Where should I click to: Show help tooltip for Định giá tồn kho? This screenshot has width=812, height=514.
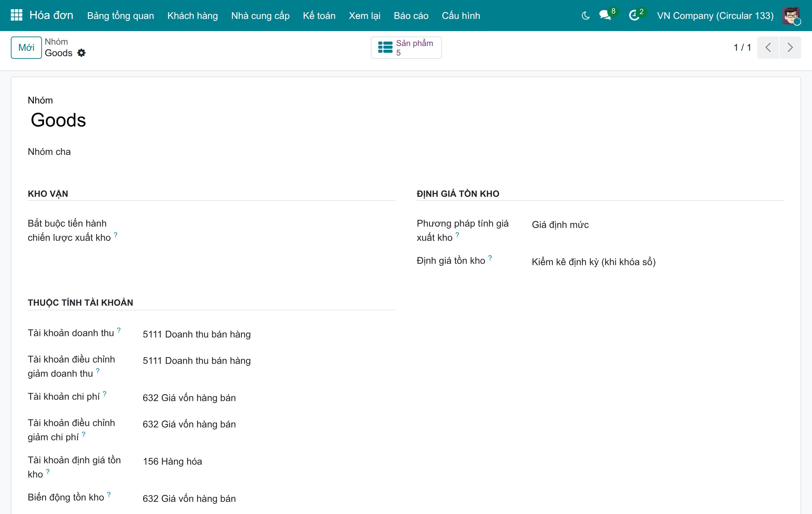click(x=490, y=258)
